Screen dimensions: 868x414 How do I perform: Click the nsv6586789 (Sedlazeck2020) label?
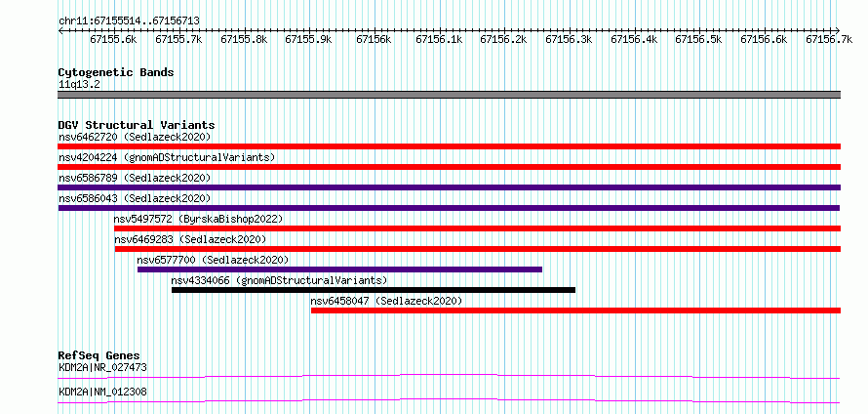[x=135, y=178]
